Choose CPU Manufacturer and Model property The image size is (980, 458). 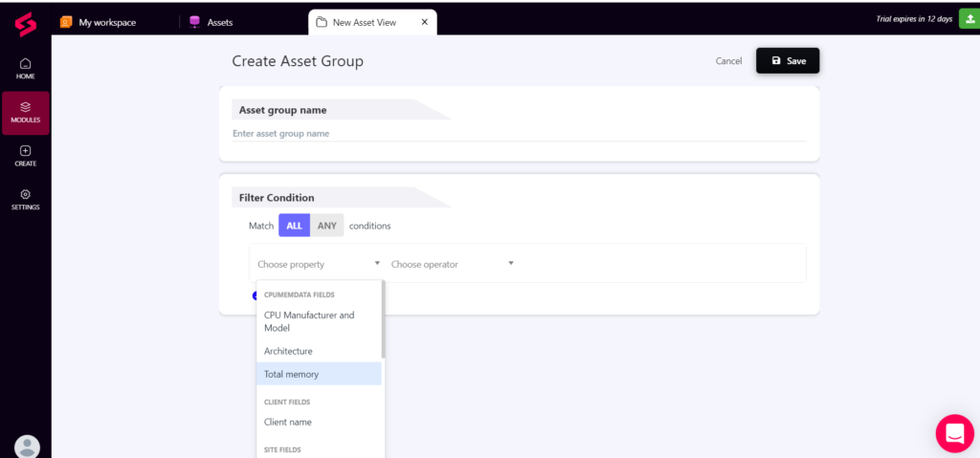(x=319, y=321)
